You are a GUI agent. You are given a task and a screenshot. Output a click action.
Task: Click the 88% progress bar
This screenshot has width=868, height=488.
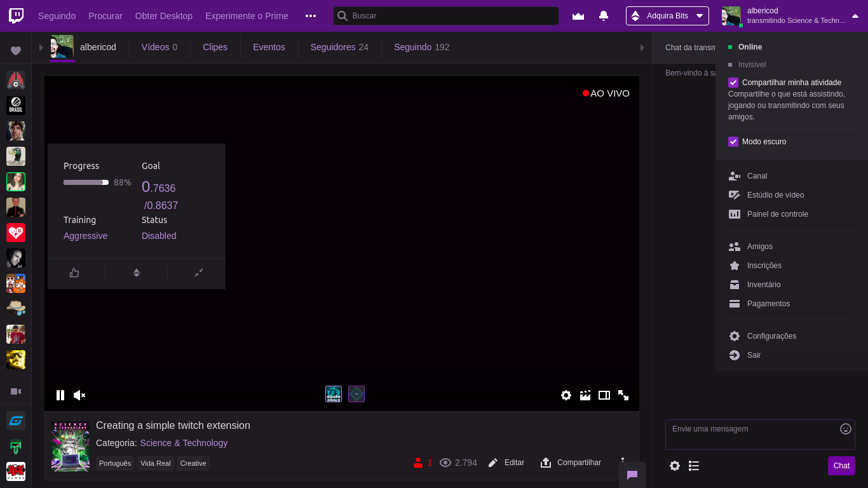pos(86,182)
